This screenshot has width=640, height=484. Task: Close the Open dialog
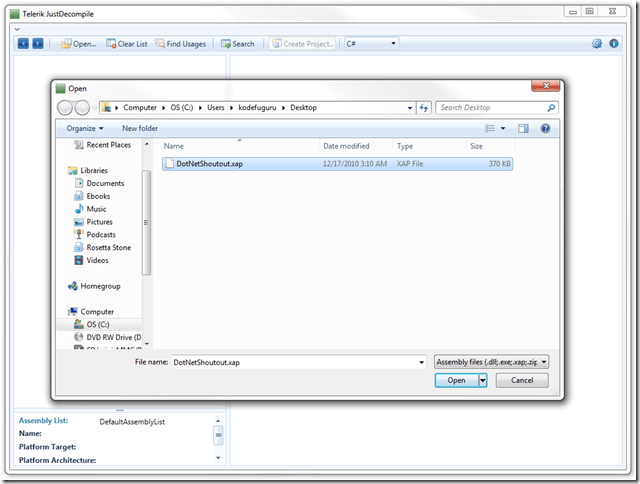(546, 85)
